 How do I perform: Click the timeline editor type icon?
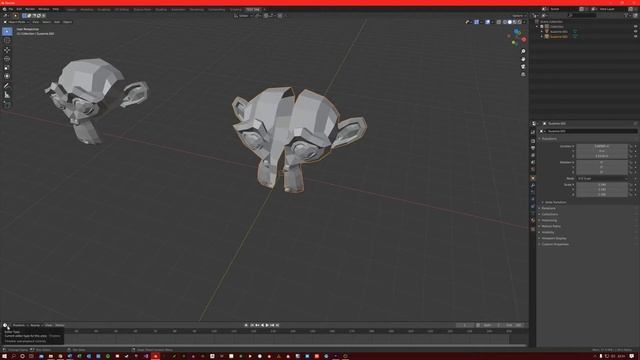[6, 325]
